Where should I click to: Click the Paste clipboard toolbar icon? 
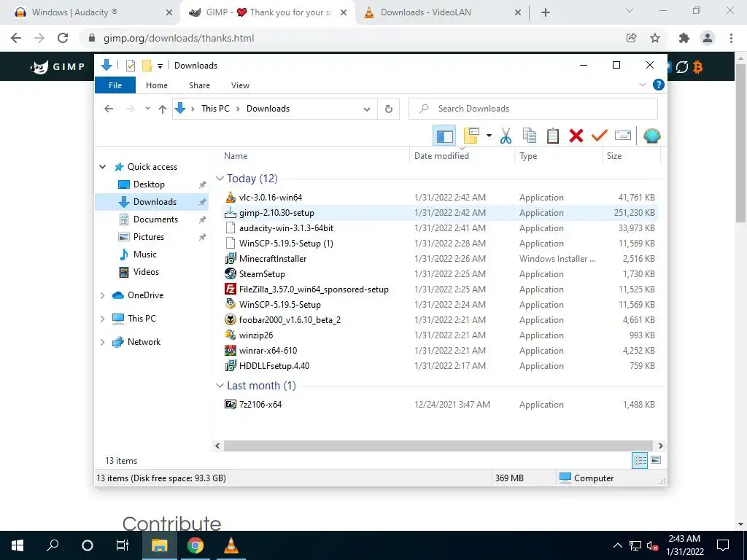553,136
